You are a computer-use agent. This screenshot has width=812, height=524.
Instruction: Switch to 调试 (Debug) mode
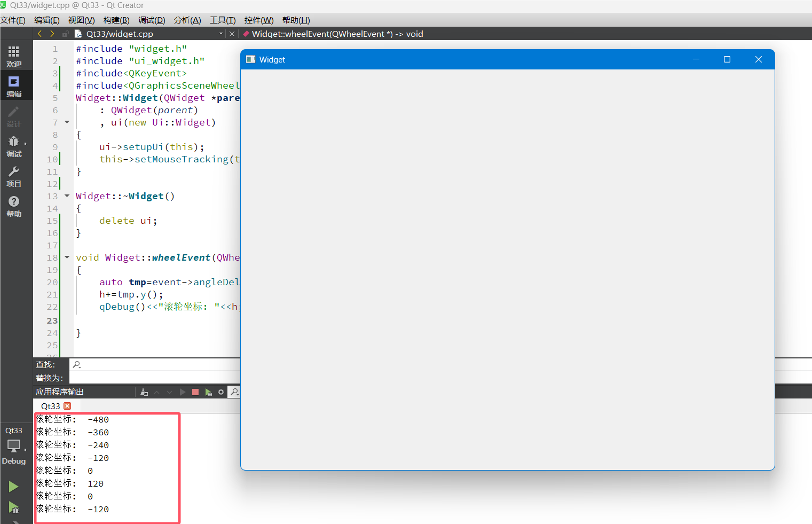[14, 146]
